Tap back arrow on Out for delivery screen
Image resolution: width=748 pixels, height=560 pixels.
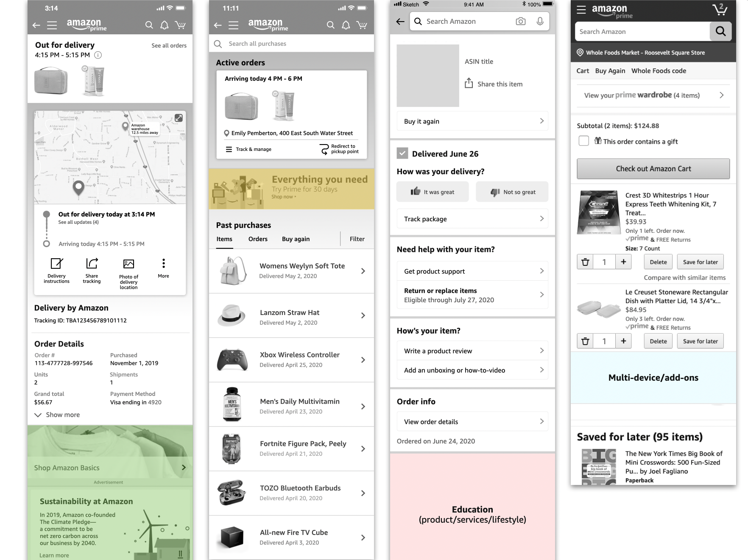point(36,25)
